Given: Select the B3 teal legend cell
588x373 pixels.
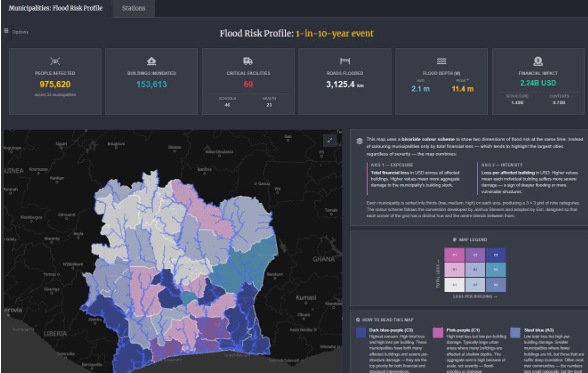Looking at the screenshot, I should [495, 270].
